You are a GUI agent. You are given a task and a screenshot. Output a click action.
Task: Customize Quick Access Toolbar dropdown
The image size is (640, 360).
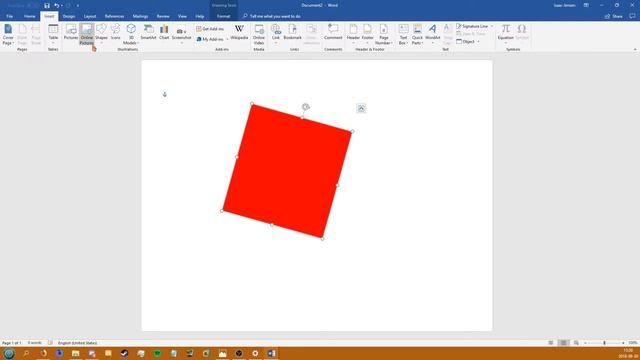(78, 5)
